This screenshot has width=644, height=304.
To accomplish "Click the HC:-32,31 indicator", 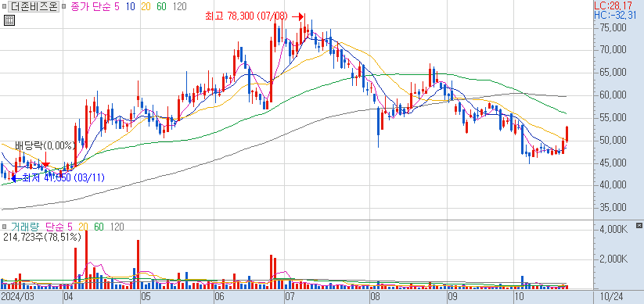I will [x=615, y=16].
